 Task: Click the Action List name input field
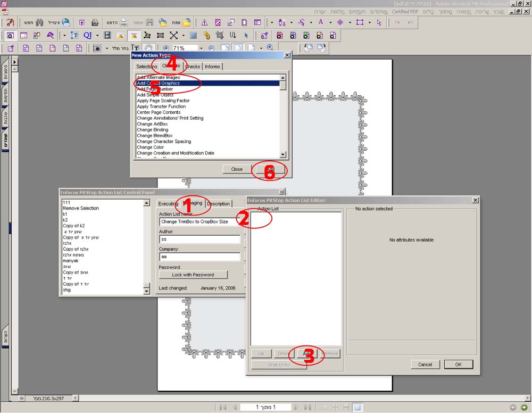point(199,221)
